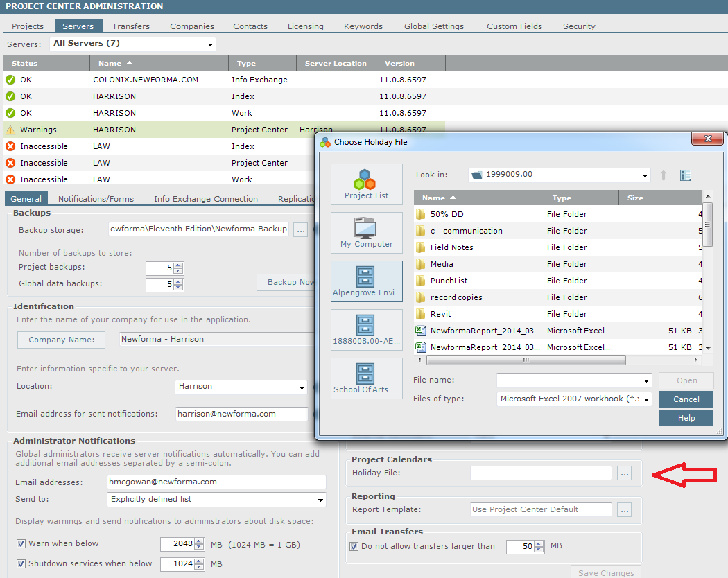Adjust the Shutdown services 1024 MB stepper
728x578 pixels.
199,564
